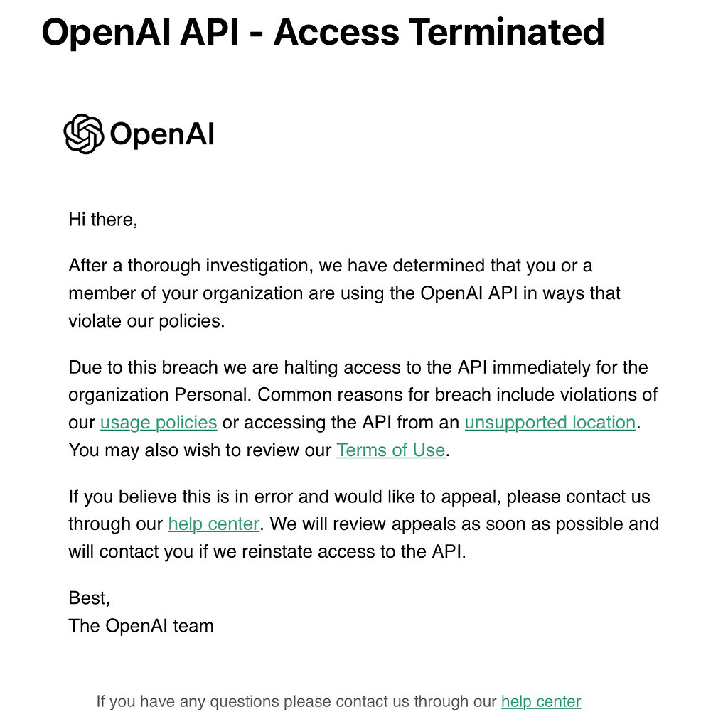
Task: Click the OpenAI knot logo icon
Action: coord(84,134)
